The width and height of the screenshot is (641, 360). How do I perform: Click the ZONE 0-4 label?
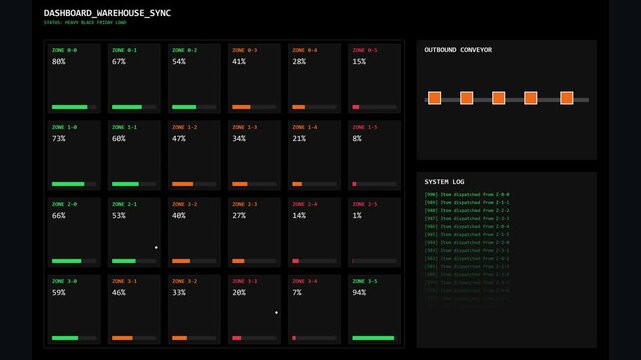305,50
